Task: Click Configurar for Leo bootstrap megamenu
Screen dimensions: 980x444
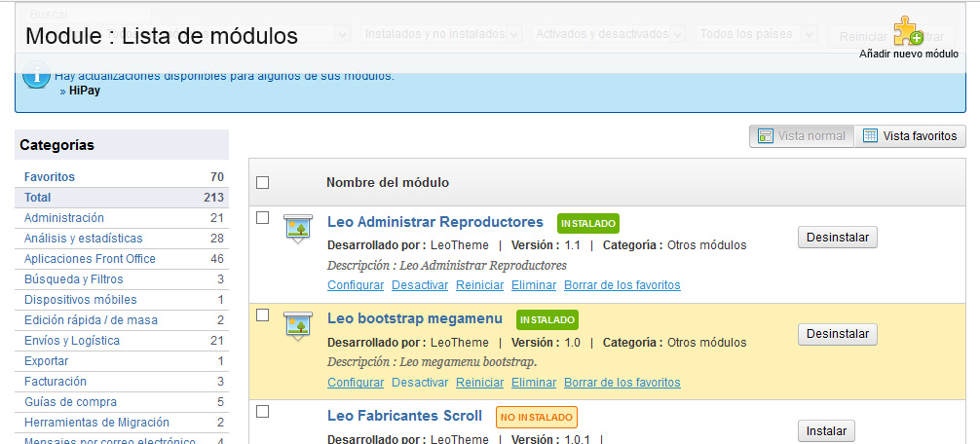Action: [x=356, y=383]
